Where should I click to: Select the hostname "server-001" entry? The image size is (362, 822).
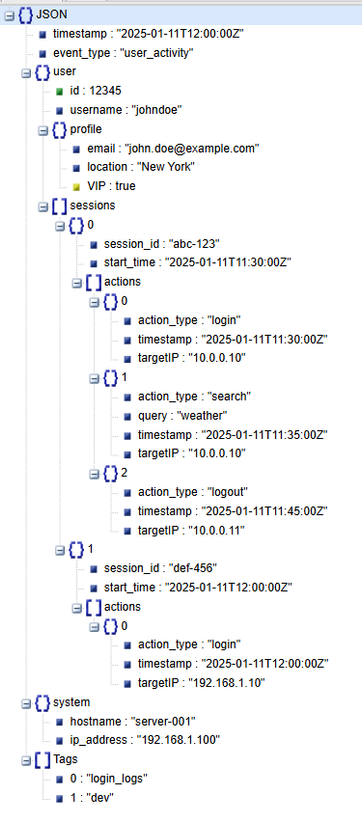pos(133,721)
